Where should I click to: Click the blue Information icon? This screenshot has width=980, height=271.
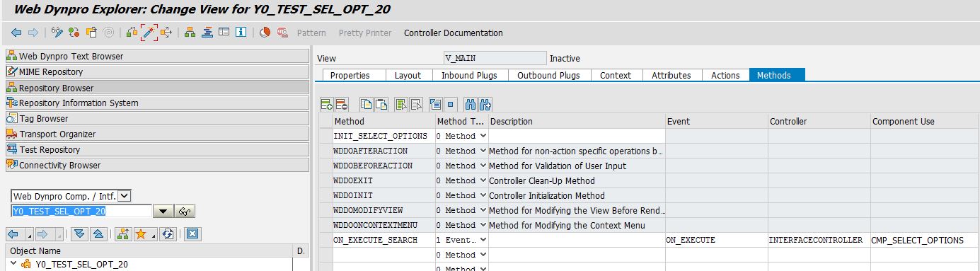[x=241, y=33]
